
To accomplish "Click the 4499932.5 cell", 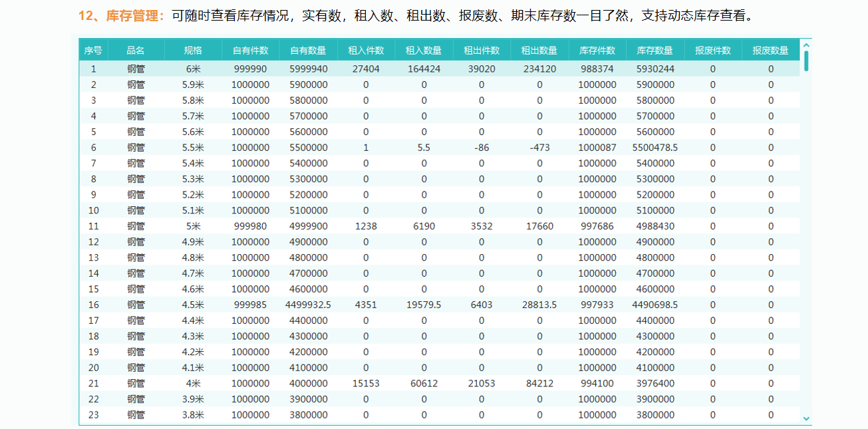I will pos(309,305).
